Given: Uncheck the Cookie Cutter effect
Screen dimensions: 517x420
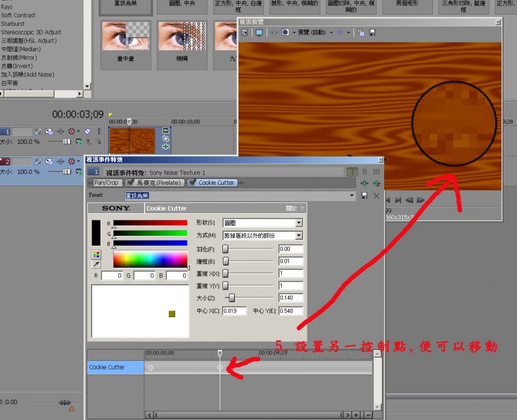Looking at the screenshot, I should [x=192, y=183].
